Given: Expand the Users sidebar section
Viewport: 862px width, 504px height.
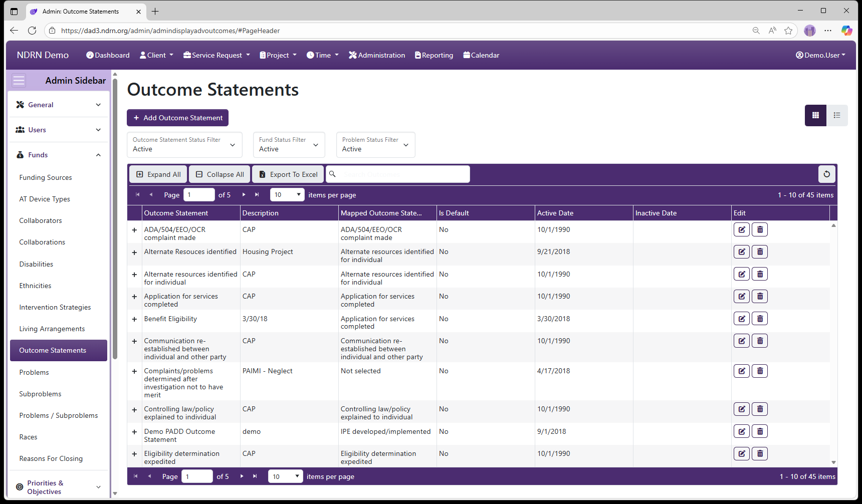Looking at the screenshot, I should tap(59, 130).
